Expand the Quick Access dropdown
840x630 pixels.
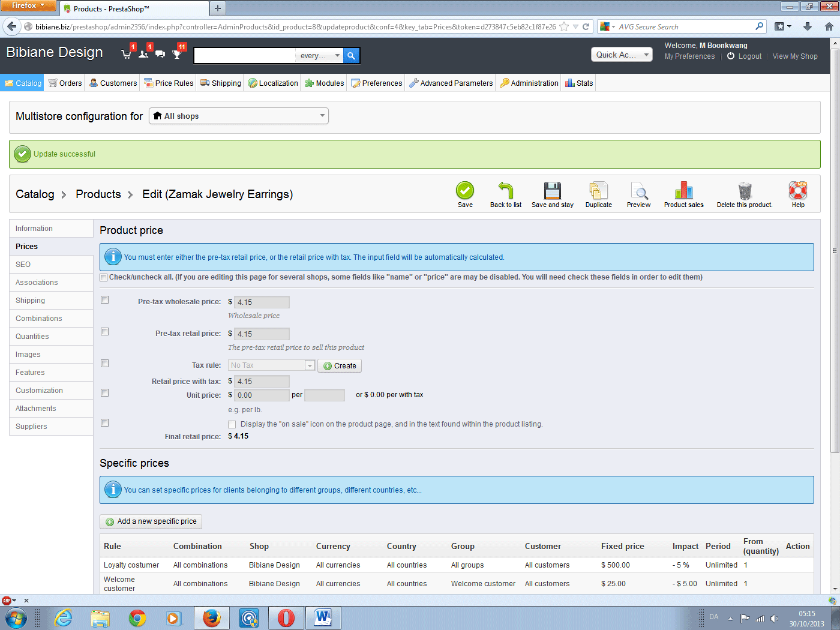click(x=622, y=55)
